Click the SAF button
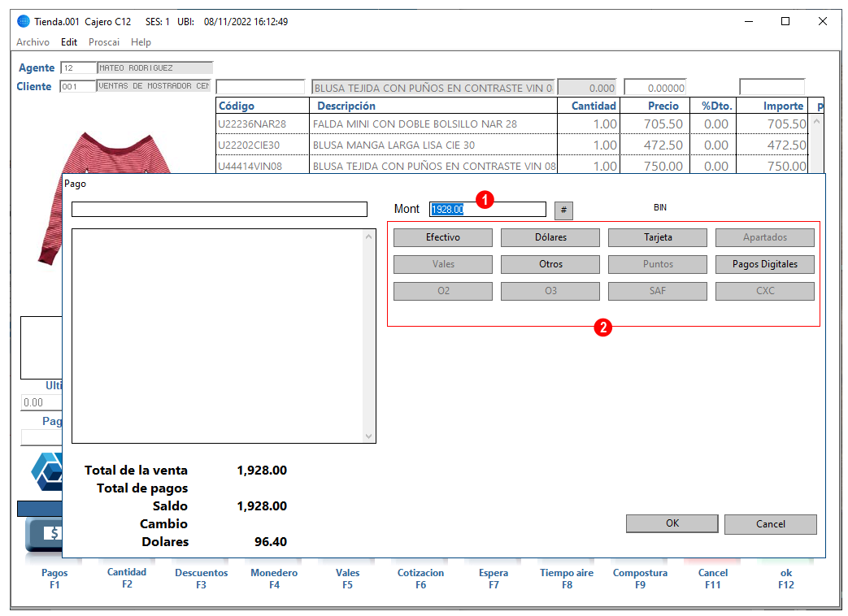This screenshot has width=848, height=616. click(x=658, y=291)
